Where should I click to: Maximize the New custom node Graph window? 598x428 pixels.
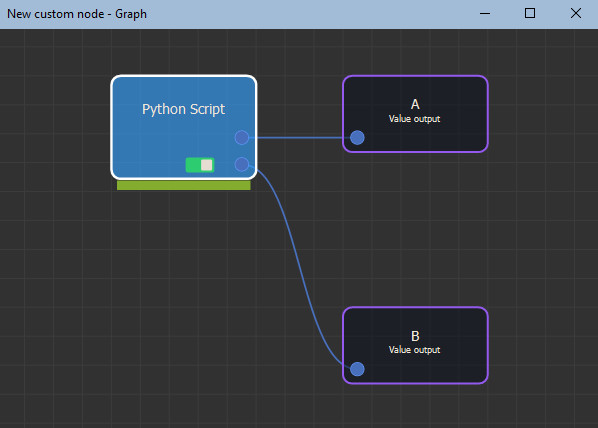point(530,14)
